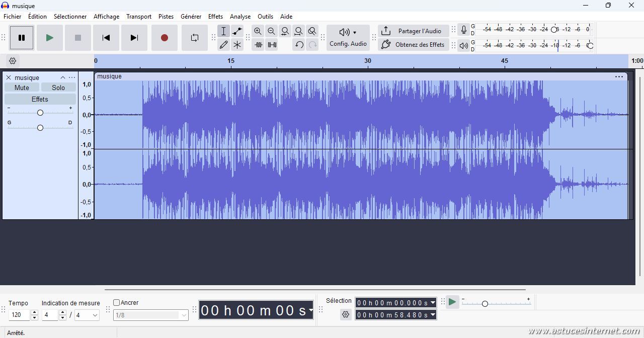This screenshot has width=644, height=338.
Task: Enable the Ancrer checkbox
Action: [x=117, y=303]
